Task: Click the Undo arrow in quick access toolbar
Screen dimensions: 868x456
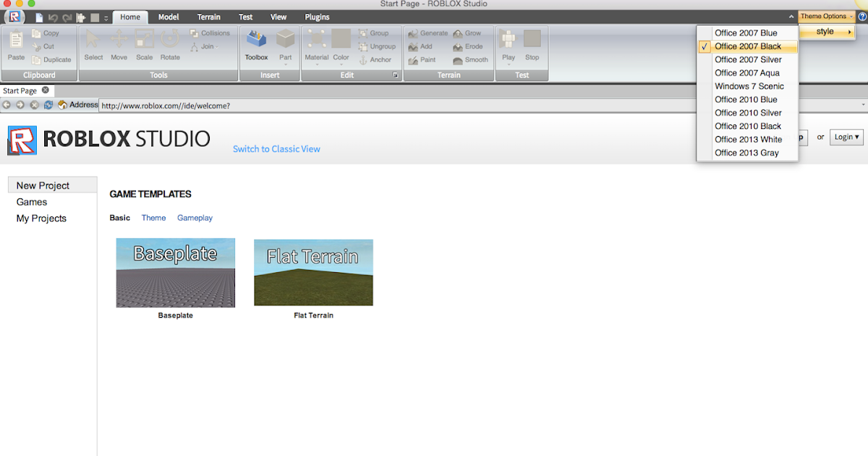Action: click(53, 17)
